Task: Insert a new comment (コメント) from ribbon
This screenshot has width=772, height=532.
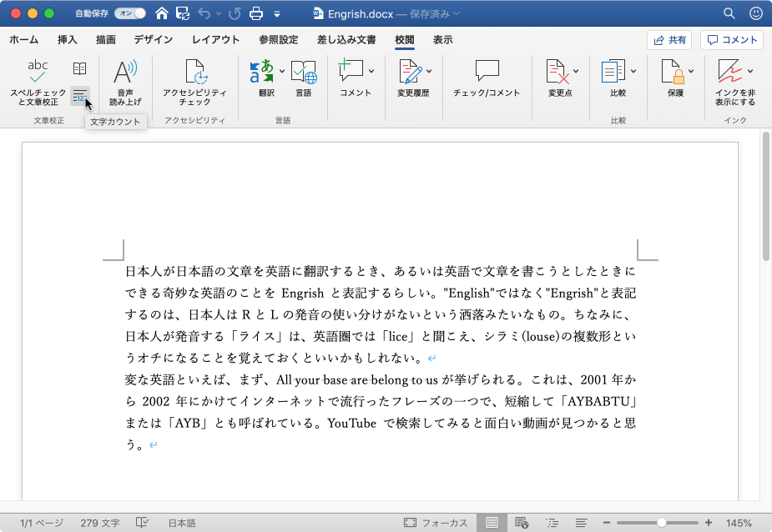Action: (x=351, y=72)
